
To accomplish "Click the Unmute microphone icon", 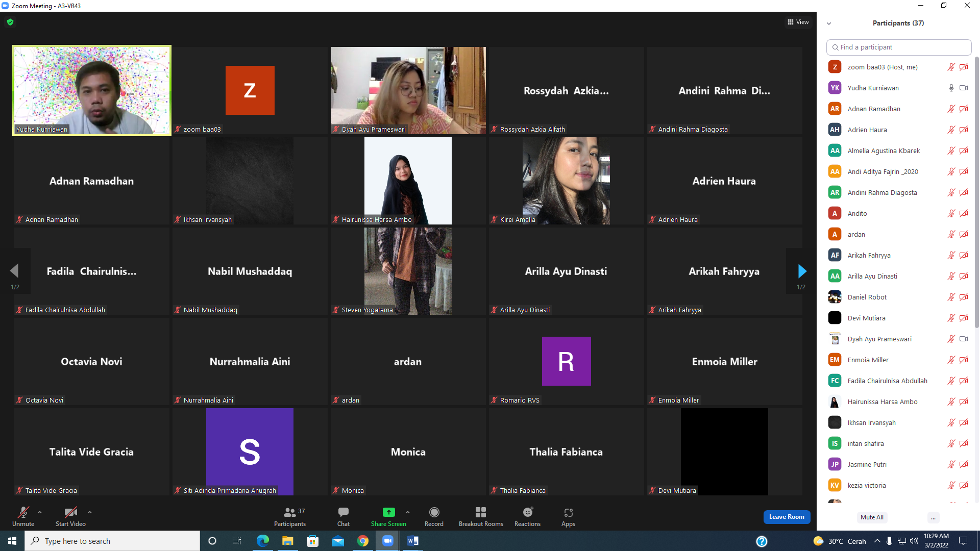I will 23,512.
